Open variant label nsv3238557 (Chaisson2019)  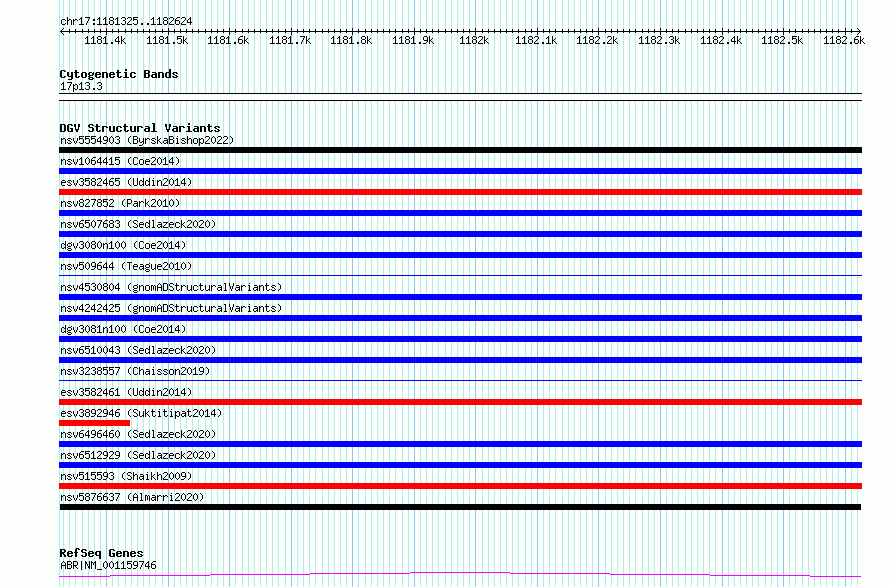tap(135, 371)
